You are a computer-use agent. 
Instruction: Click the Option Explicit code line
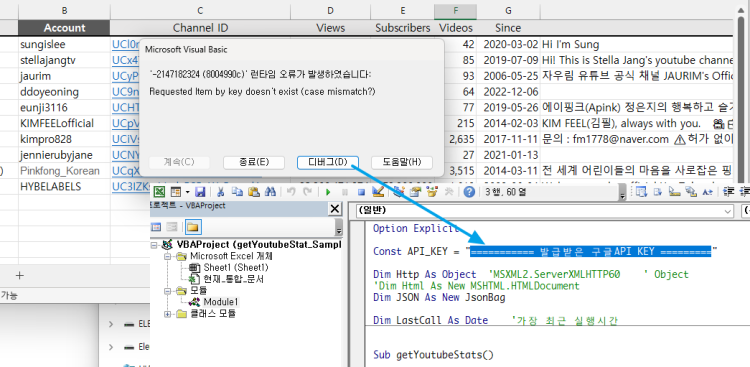tap(416, 228)
